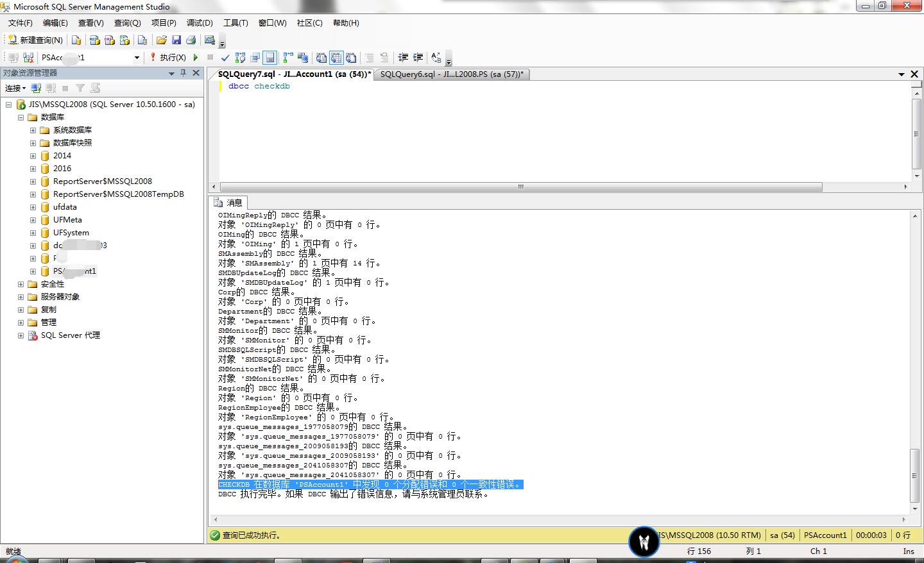This screenshot has width=924, height=563.
Task: Click the Open File folder icon
Action: 161,40
